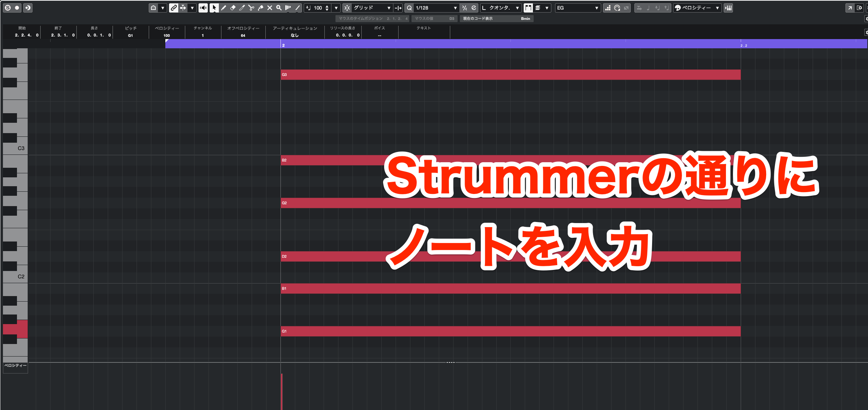Select the Glue tool
This screenshot has height=410, width=868.
coord(261,8)
